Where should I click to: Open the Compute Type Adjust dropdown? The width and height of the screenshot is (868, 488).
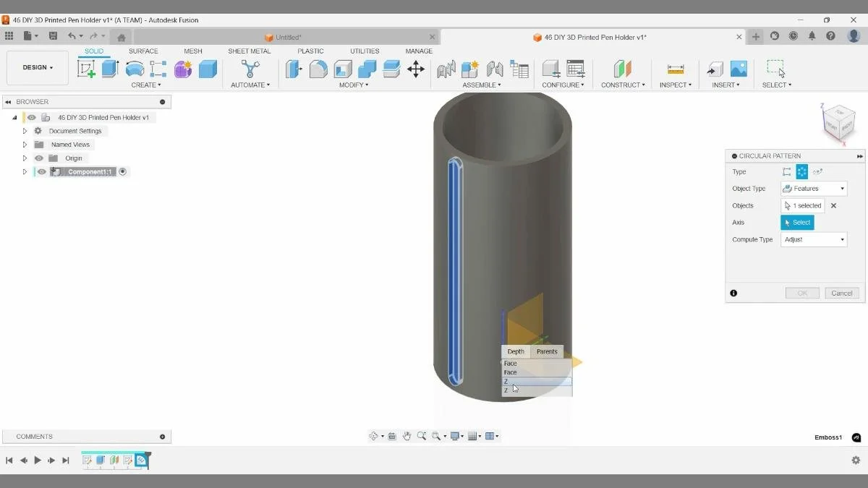tap(814, 239)
